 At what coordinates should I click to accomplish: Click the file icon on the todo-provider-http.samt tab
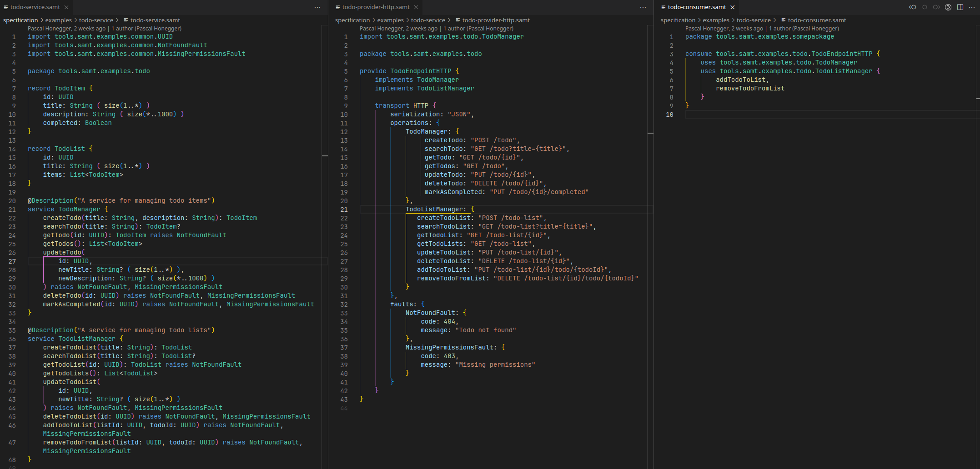pos(338,7)
